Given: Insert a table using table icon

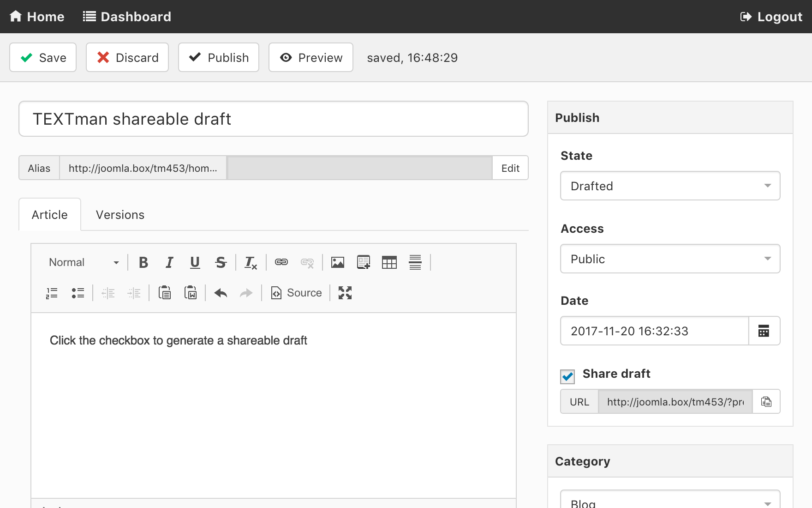Looking at the screenshot, I should pyautogui.click(x=389, y=262).
